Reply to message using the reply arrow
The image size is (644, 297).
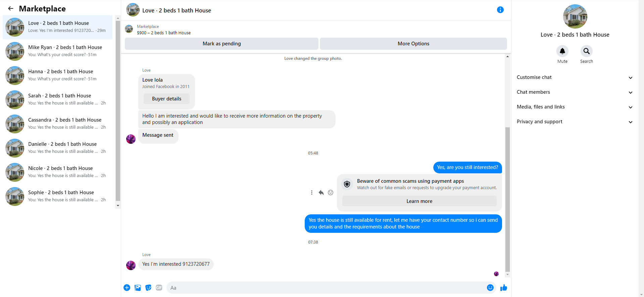pyautogui.click(x=321, y=193)
